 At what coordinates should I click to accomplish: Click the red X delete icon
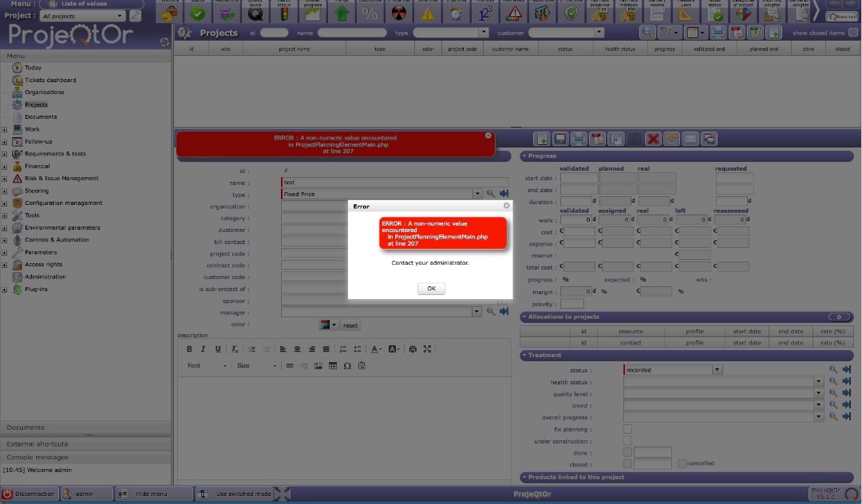(x=653, y=139)
